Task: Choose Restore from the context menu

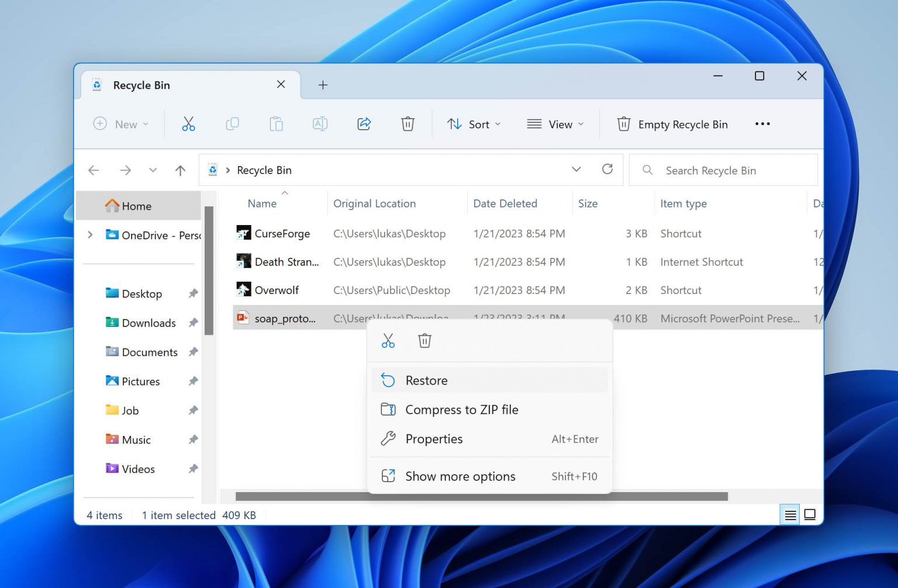Action: (x=426, y=380)
